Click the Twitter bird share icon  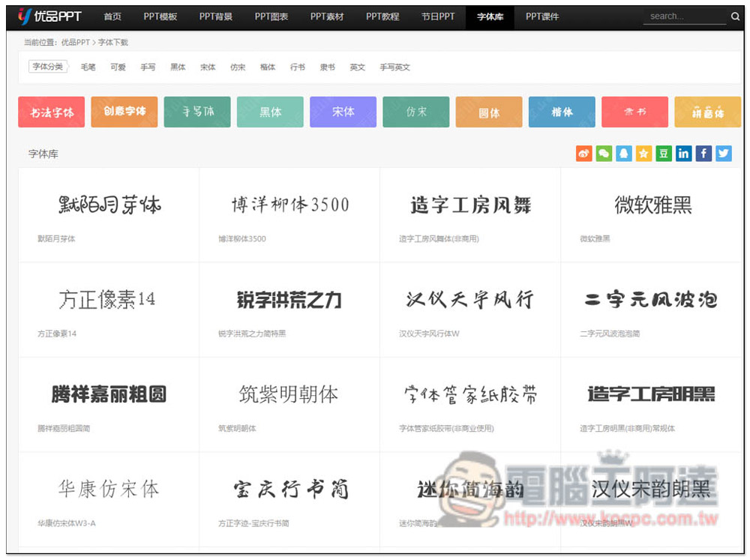click(723, 154)
